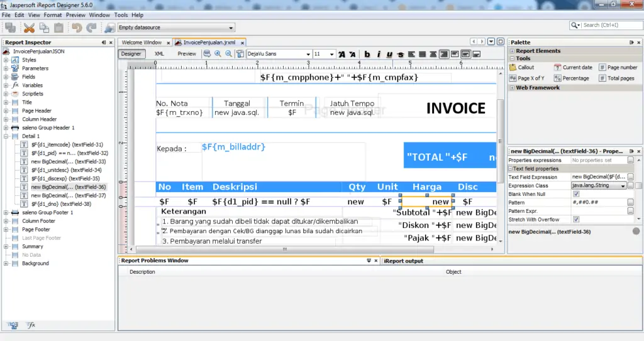Click the Designer view button
Image resolution: width=644 pixels, height=341 pixels.
(131, 54)
